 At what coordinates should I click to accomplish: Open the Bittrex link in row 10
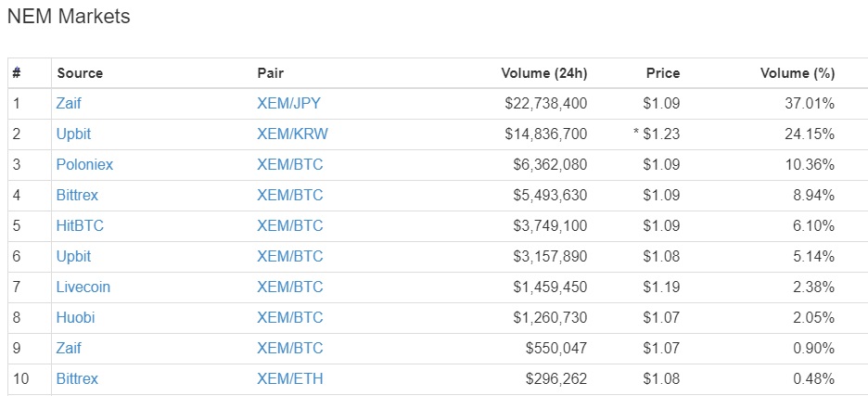tap(77, 378)
